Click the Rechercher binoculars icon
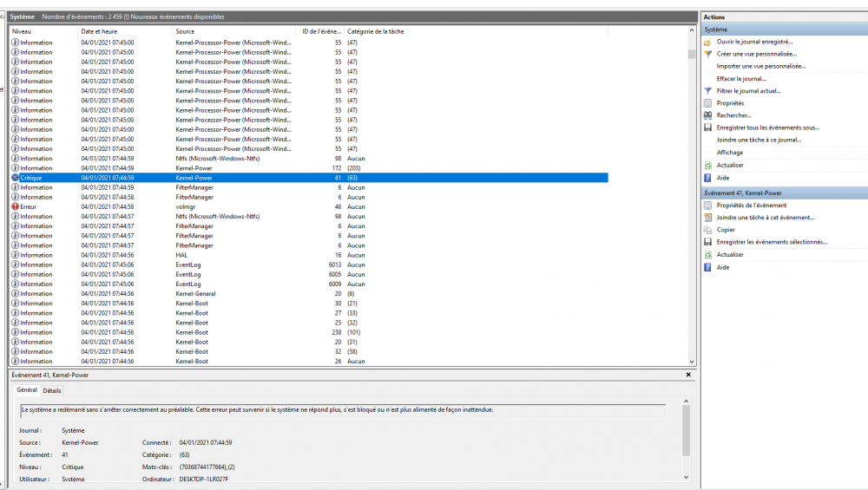The height and width of the screenshot is (490, 868). click(707, 115)
